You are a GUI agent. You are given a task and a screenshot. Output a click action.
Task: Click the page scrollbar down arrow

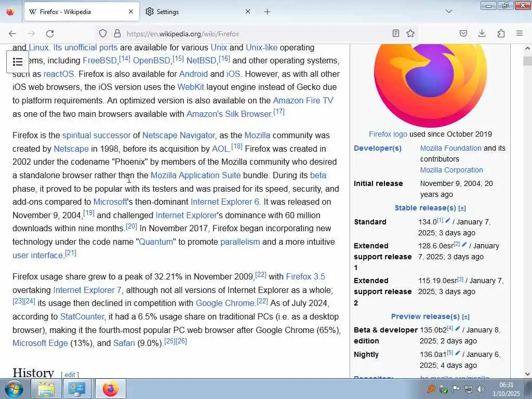pos(527,374)
